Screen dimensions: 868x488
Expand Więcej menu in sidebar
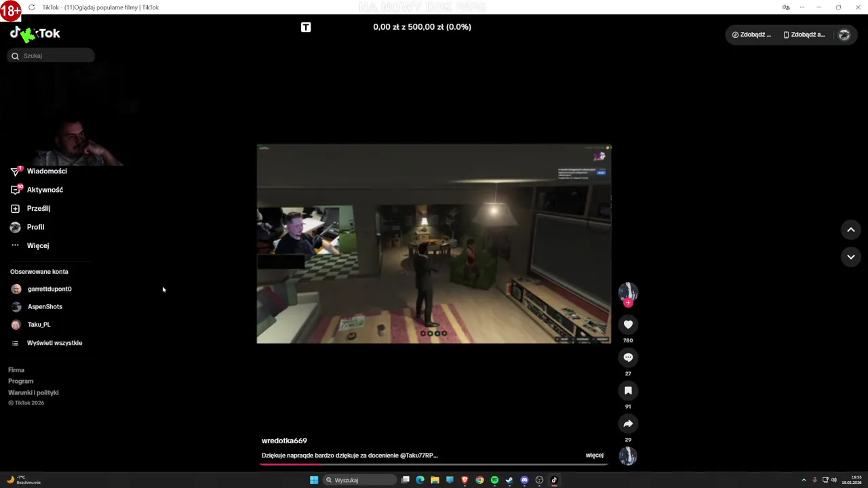pyautogui.click(x=30, y=245)
